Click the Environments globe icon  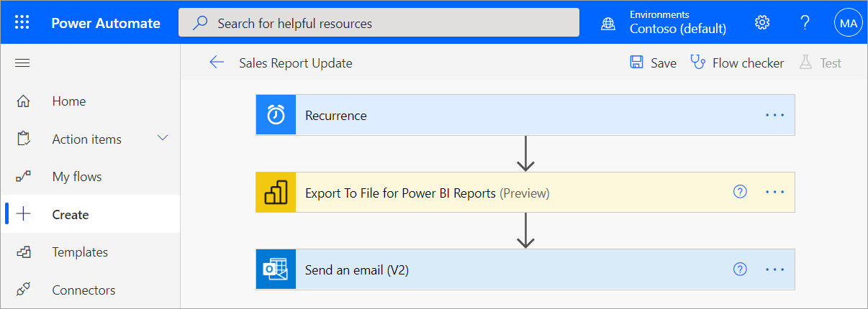[609, 23]
